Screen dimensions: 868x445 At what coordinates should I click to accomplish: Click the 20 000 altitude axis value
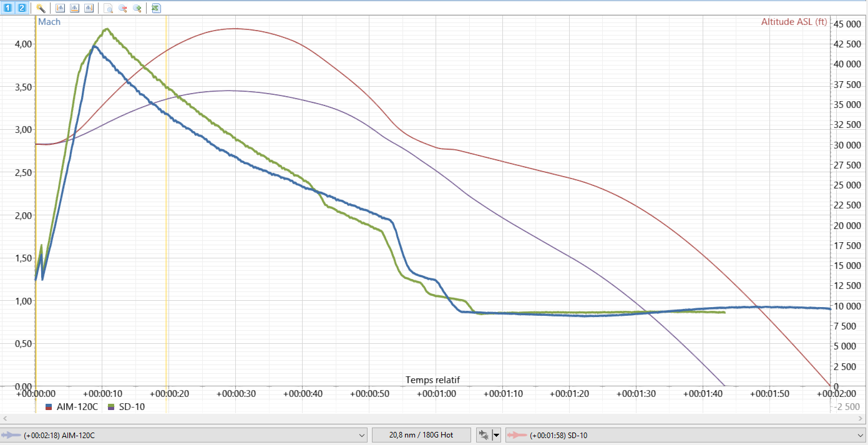pos(849,225)
